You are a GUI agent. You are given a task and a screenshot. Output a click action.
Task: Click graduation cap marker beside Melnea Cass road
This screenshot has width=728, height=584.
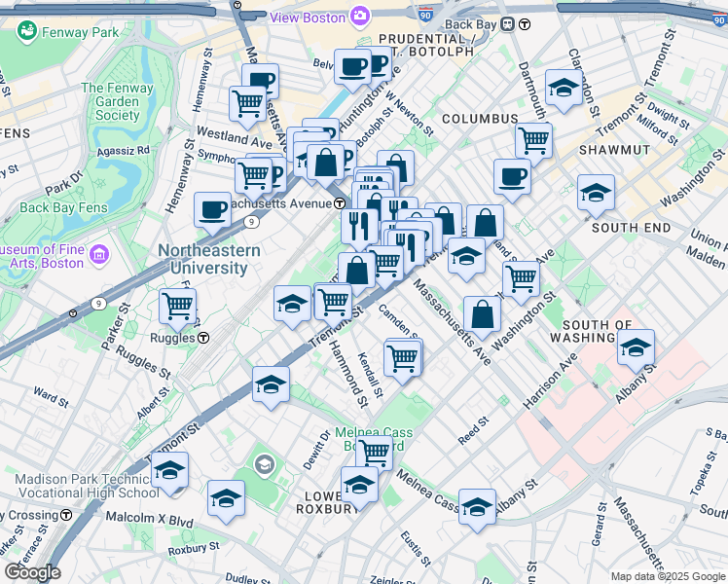click(x=477, y=510)
